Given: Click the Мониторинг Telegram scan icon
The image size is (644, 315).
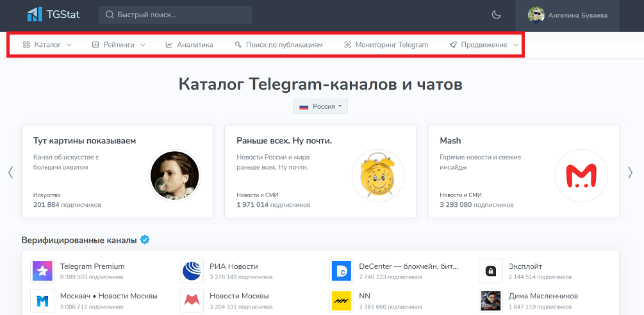Looking at the screenshot, I should point(347,45).
